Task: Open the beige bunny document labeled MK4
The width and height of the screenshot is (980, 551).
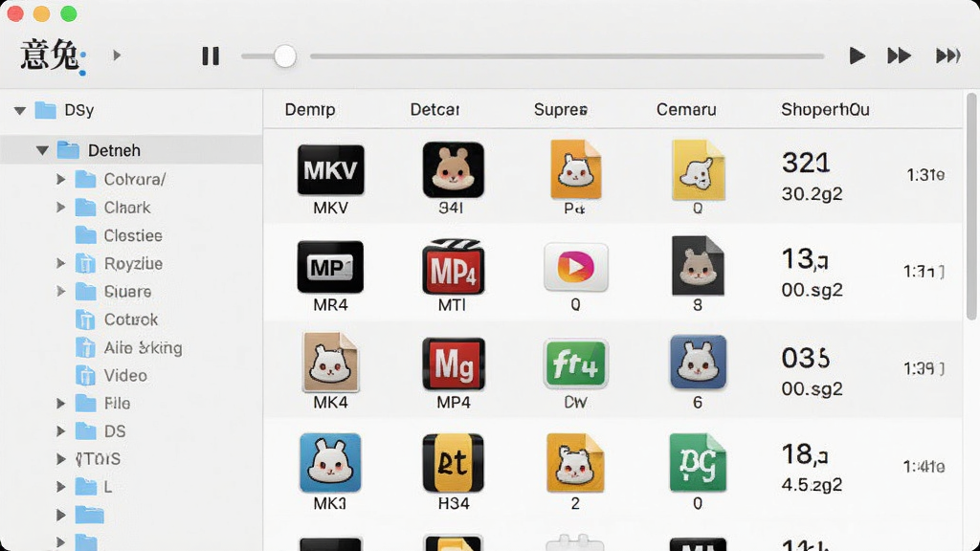Action: point(330,363)
